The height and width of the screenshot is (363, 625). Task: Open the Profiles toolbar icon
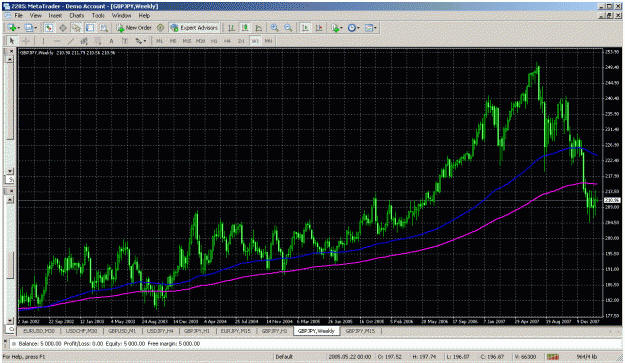(x=28, y=28)
